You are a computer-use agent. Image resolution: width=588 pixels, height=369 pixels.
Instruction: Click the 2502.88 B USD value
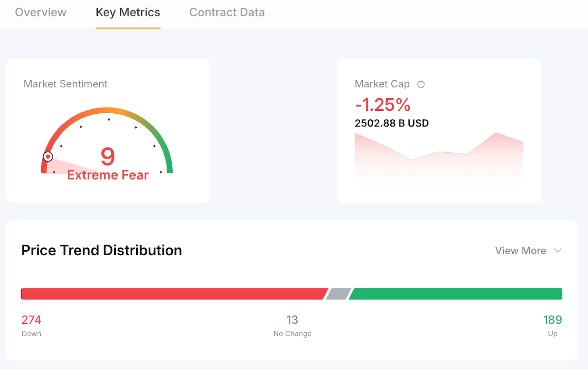coord(392,123)
